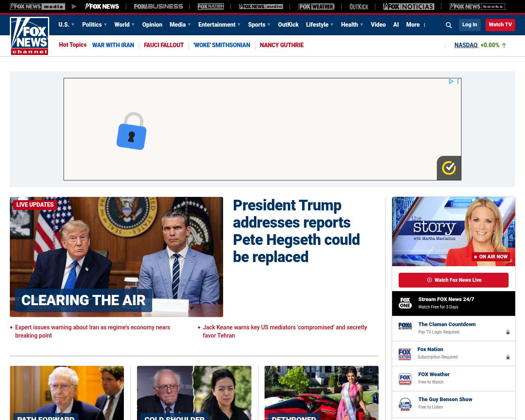Click the blue padlock image in the ad
The height and width of the screenshot is (420, 525).
point(132,131)
